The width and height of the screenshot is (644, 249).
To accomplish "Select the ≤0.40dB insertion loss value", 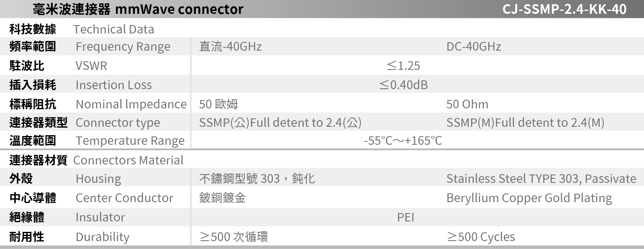I will point(403,85).
